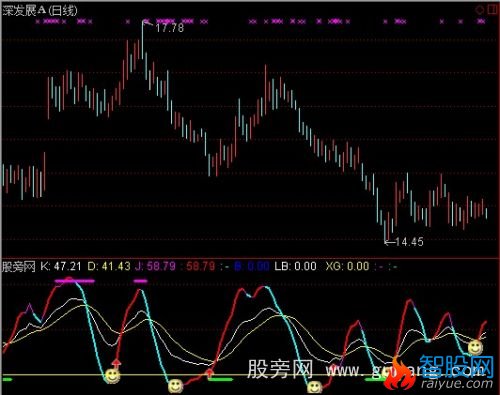Click the 17.78 high price label

[x=170, y=28]
